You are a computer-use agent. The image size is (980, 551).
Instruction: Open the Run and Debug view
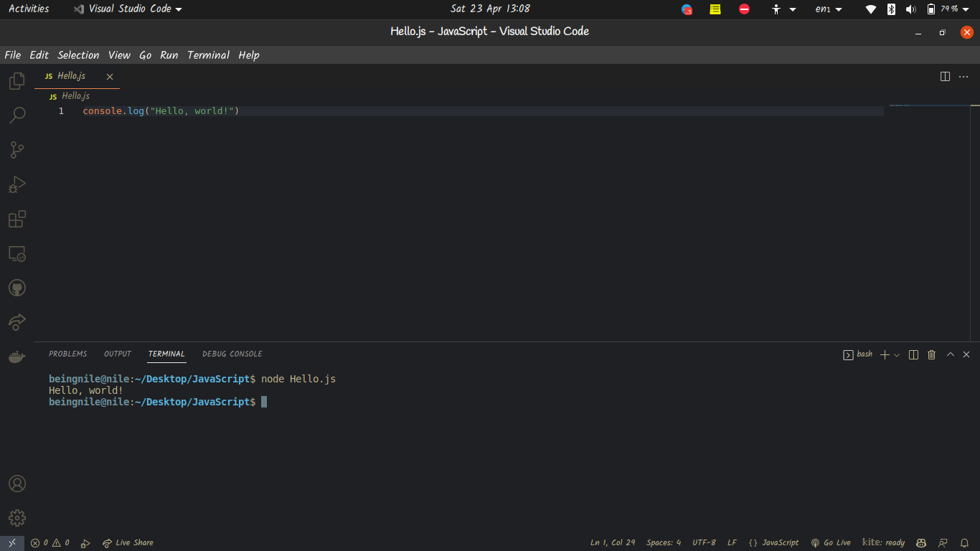point(17,185)
